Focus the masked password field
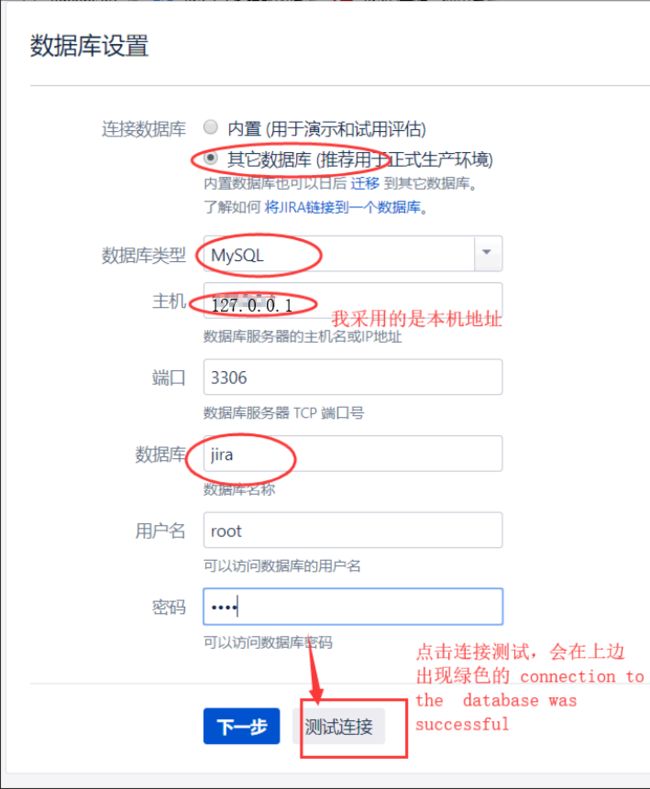 click(353, 606)
